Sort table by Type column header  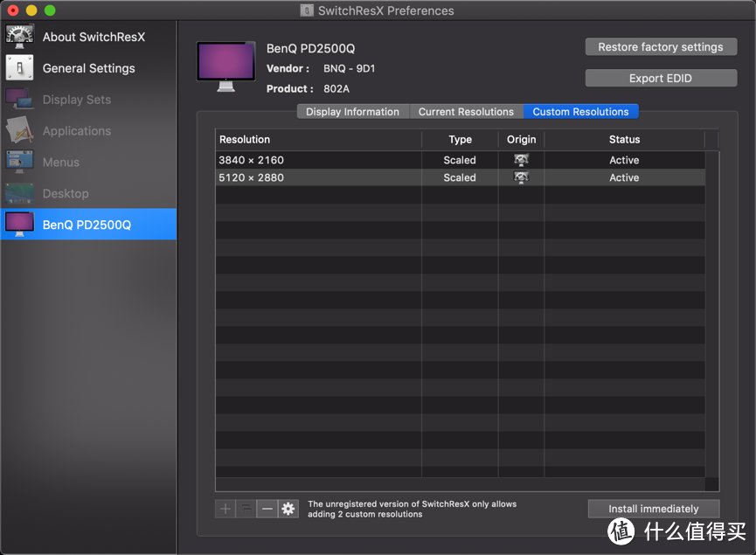pos(460,140)
